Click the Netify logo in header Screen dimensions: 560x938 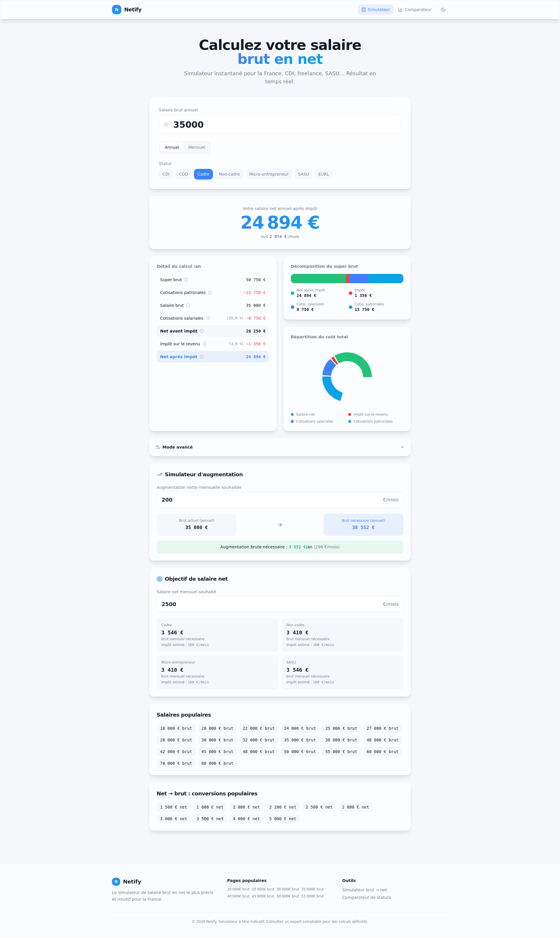tap(127, 10)
